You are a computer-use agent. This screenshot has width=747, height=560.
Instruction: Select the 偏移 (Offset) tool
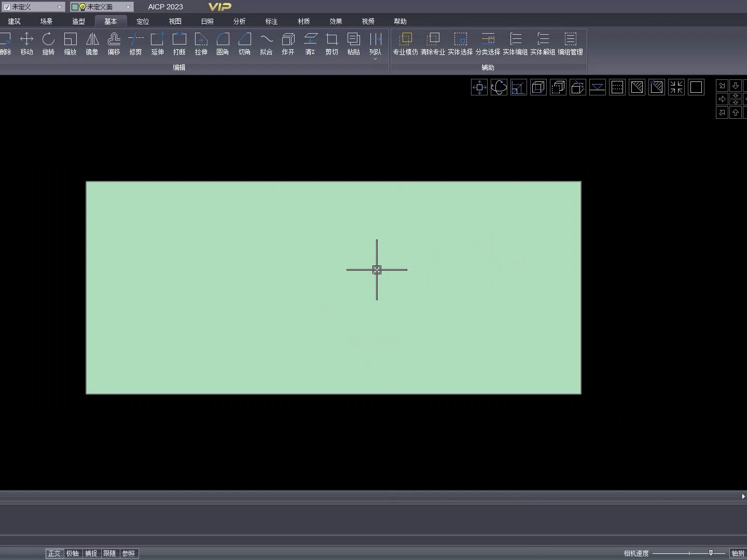pos(114,44)
